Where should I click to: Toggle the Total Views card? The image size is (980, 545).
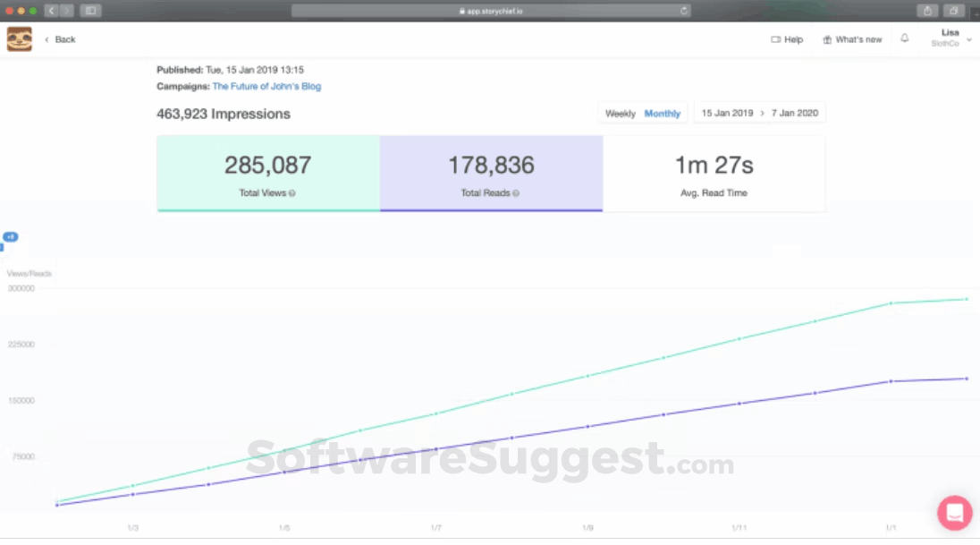tap(268, 174)
